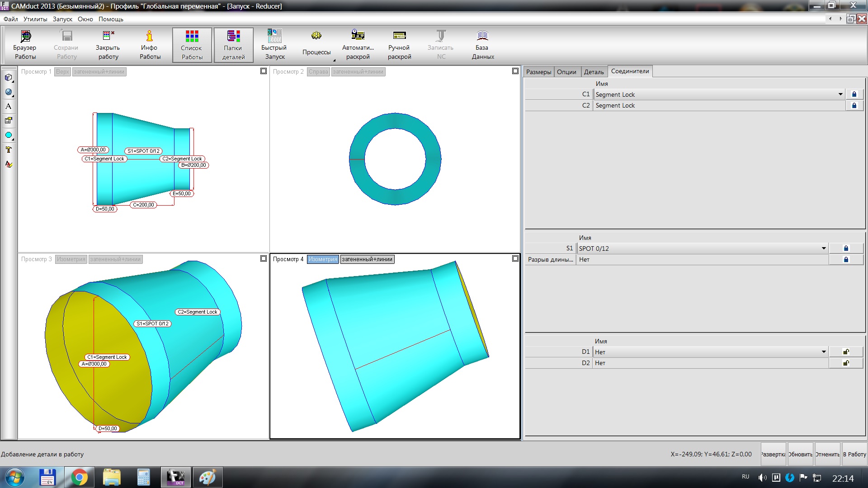This screenshot has width=868, height=488.
Task: Open the Processes gear icon
Action: pos(316,36)
